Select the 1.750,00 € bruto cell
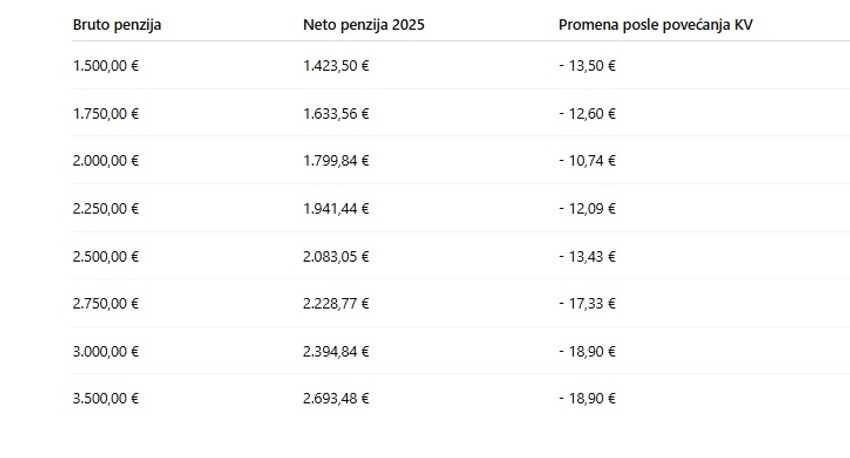The image size is (850, 458). (x=106, y=114)
